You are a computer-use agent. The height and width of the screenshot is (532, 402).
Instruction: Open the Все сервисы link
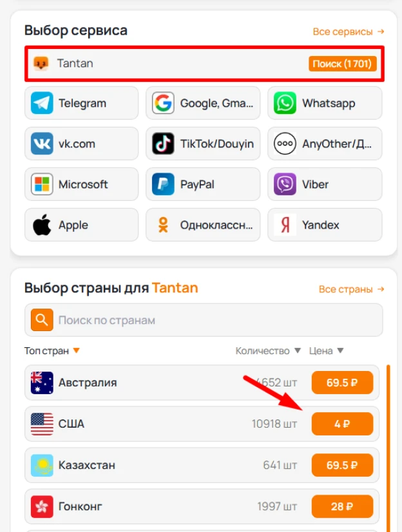click(x=349, y=32)
